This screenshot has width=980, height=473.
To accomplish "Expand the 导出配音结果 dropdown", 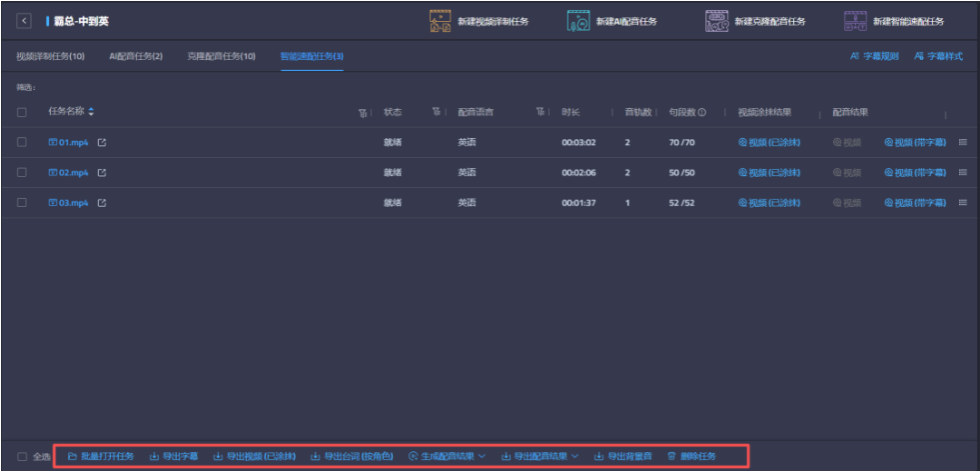I will [539, 456].
